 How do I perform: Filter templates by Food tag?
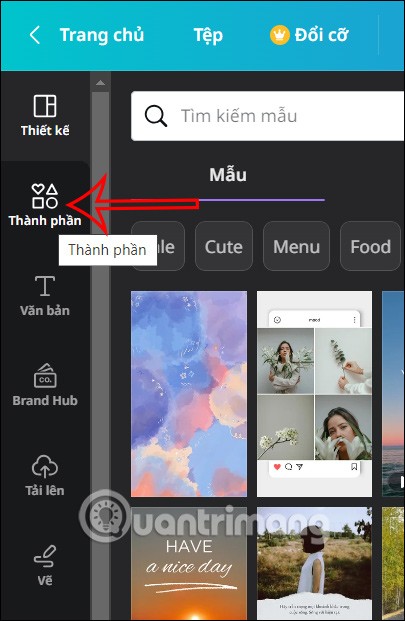(371, 246)
